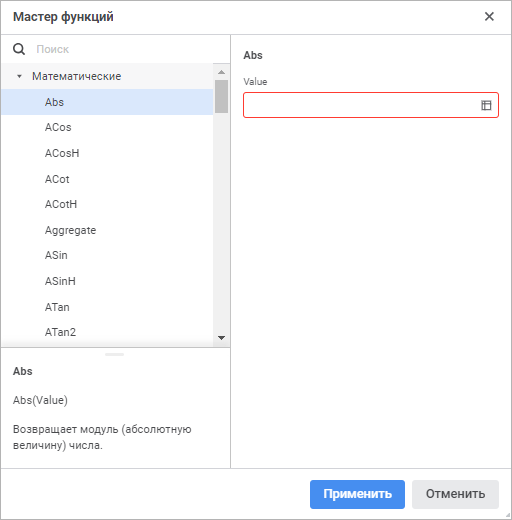Select the ASin function

pos(107,255)
